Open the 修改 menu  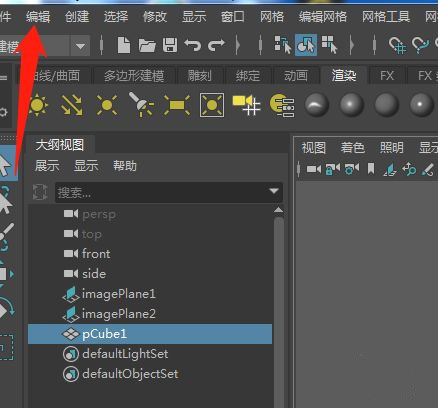pos(155,16)
